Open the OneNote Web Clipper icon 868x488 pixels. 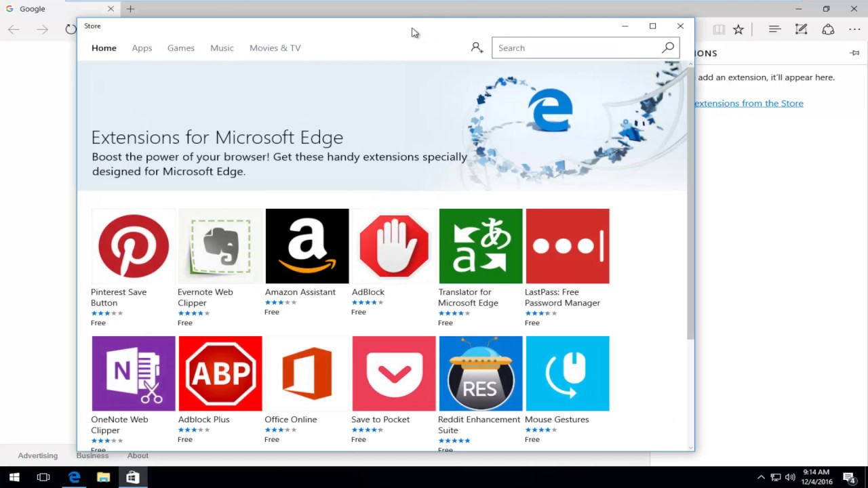[x=133, y=373]
